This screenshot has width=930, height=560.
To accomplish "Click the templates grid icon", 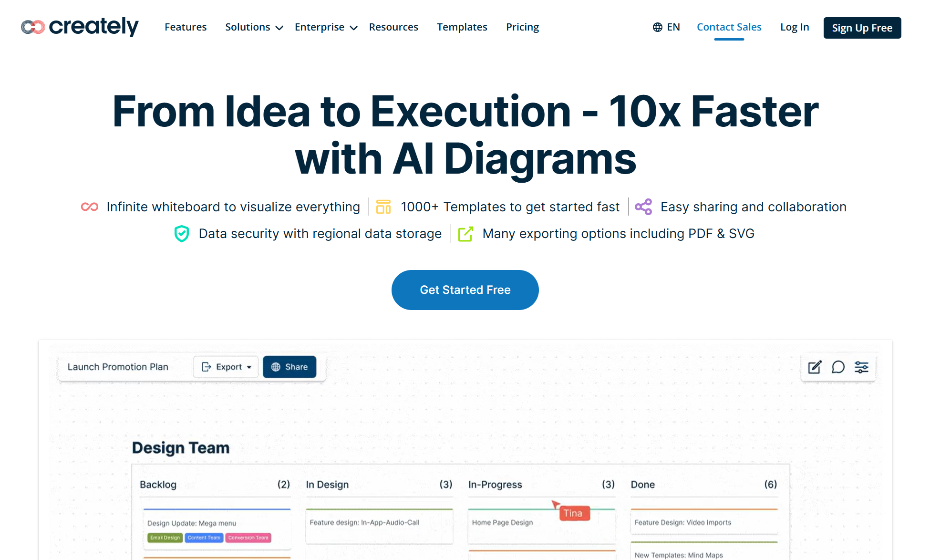I will click(x=383, y=207).
